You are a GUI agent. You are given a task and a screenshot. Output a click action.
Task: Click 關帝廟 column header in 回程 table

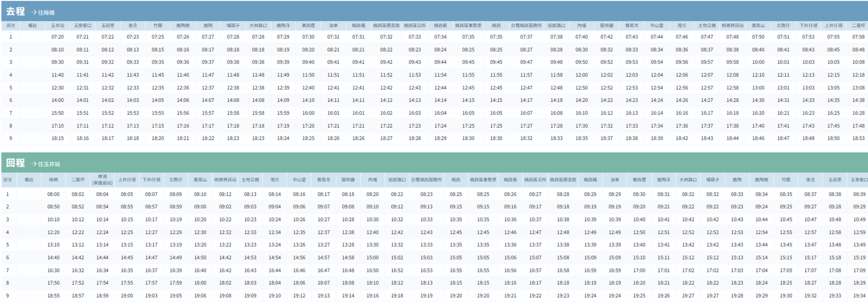coord(348,180)
